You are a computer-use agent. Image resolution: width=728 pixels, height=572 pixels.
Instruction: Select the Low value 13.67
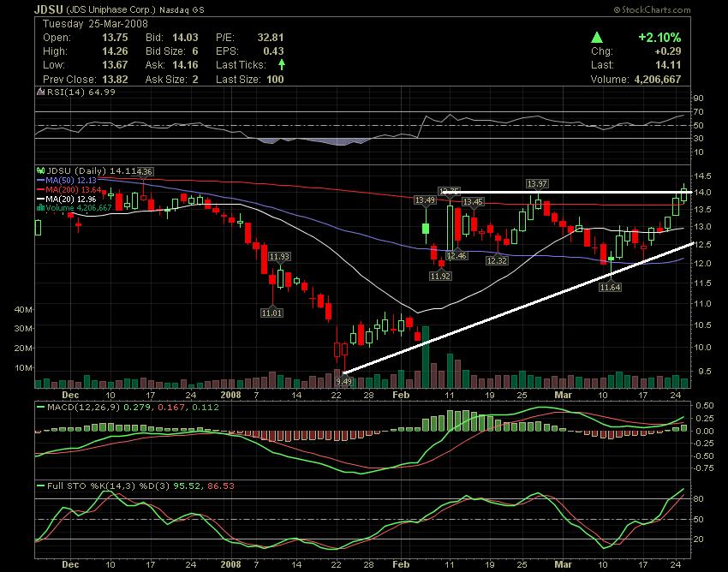(115, 65)
